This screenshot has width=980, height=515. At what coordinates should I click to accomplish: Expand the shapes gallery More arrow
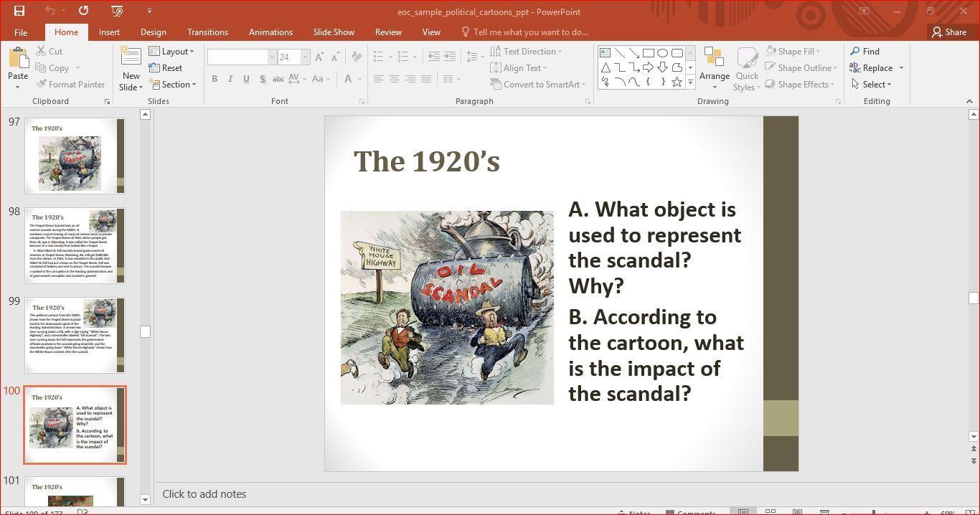(x=691, y=82)
